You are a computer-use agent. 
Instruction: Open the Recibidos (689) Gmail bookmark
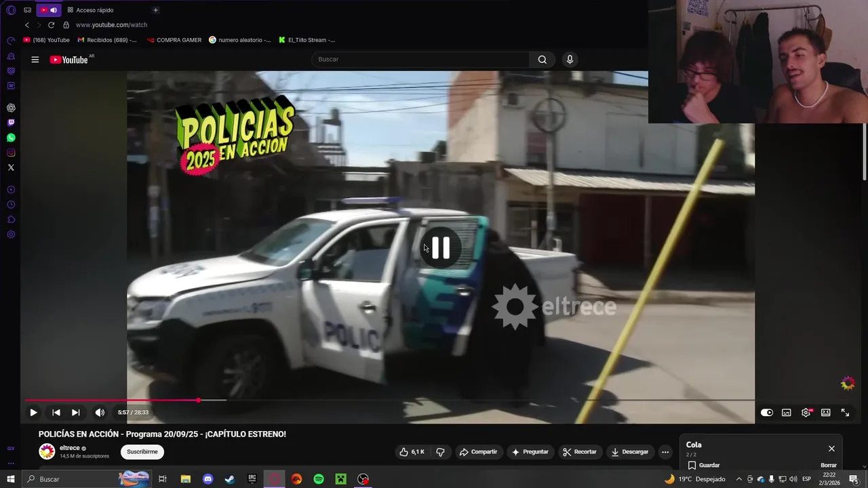pos(107,40)
